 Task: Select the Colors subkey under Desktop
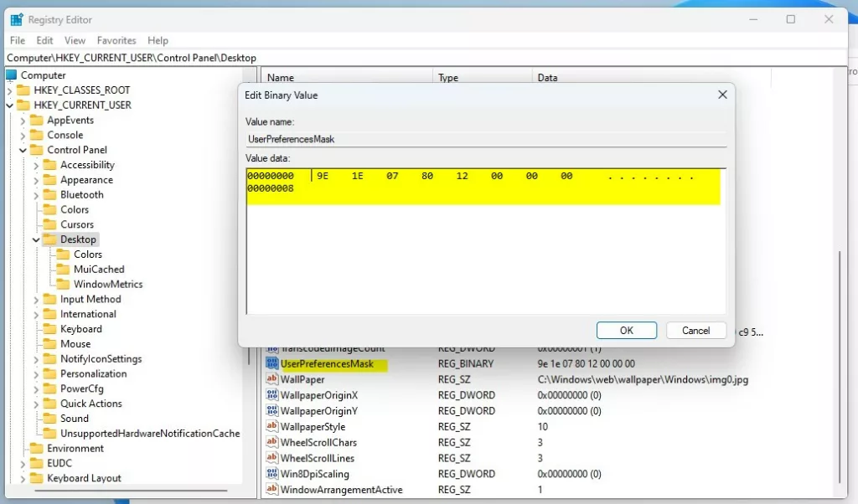click(87, 255)
